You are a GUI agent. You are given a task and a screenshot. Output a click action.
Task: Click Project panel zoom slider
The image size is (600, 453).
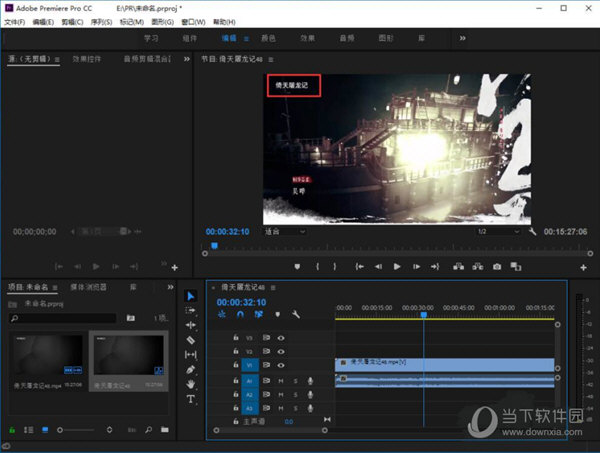click(75, 430)
